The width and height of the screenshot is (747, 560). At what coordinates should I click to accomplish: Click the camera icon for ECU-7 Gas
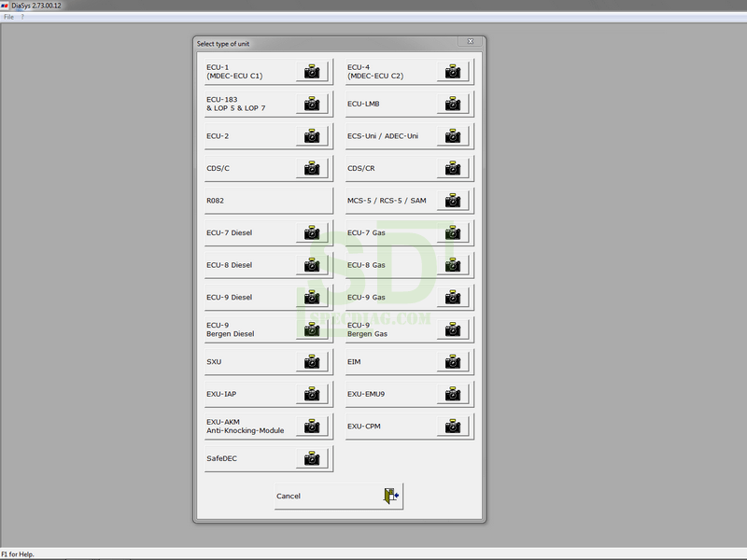pyautogui.click(x=453, y=232)
